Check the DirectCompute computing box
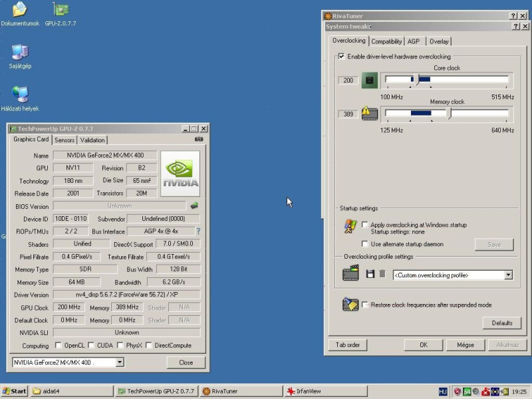The image size is (532, 399). [x=148, y=345]
